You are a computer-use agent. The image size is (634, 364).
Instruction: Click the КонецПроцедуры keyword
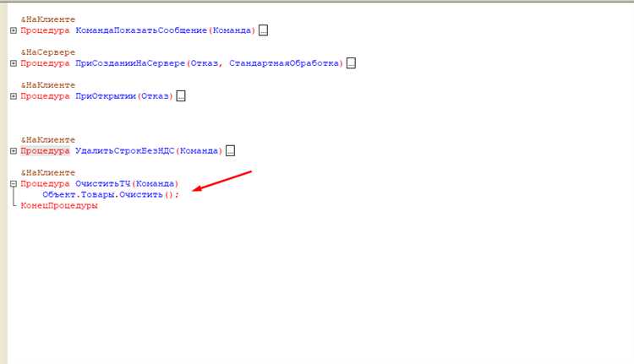(x=59, y=205)
